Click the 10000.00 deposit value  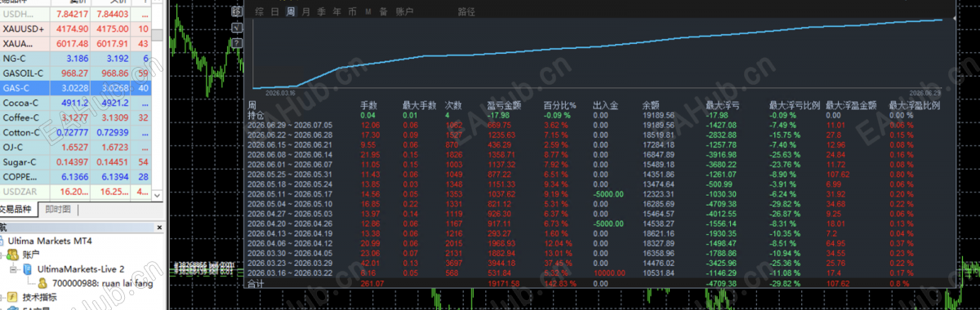click(608, 273)
